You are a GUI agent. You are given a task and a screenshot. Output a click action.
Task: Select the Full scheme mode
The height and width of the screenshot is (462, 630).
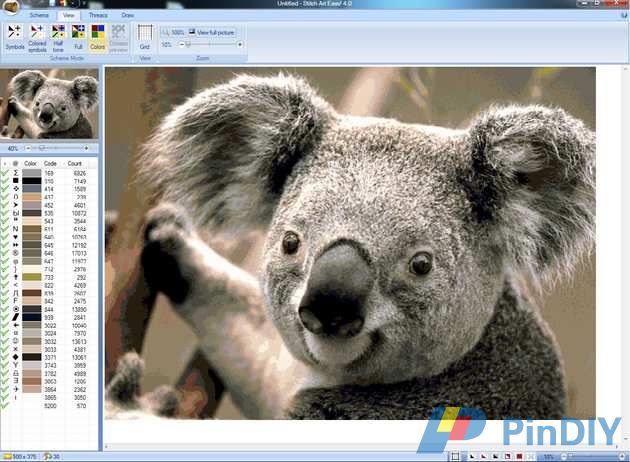(78, 37)
